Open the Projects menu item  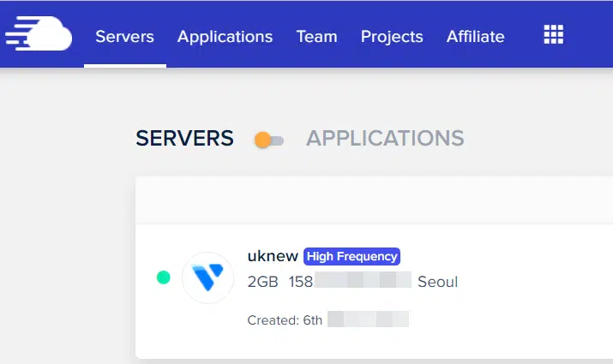tap(392, 36)
